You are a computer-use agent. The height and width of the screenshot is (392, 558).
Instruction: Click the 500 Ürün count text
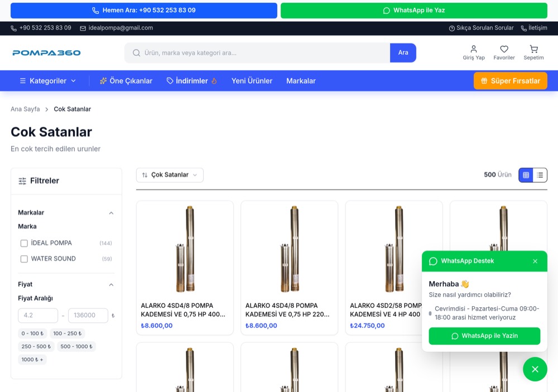point(498,175)
